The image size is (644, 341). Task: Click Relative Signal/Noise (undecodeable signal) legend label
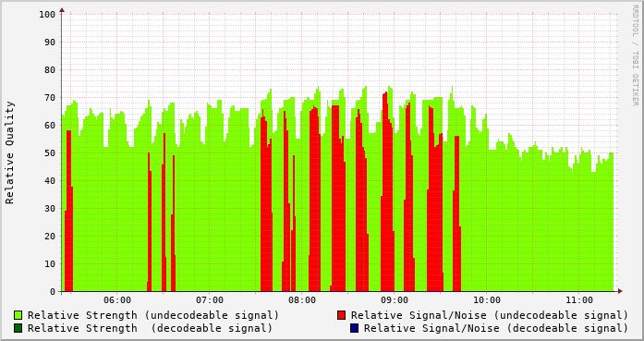tap(490, 315)
